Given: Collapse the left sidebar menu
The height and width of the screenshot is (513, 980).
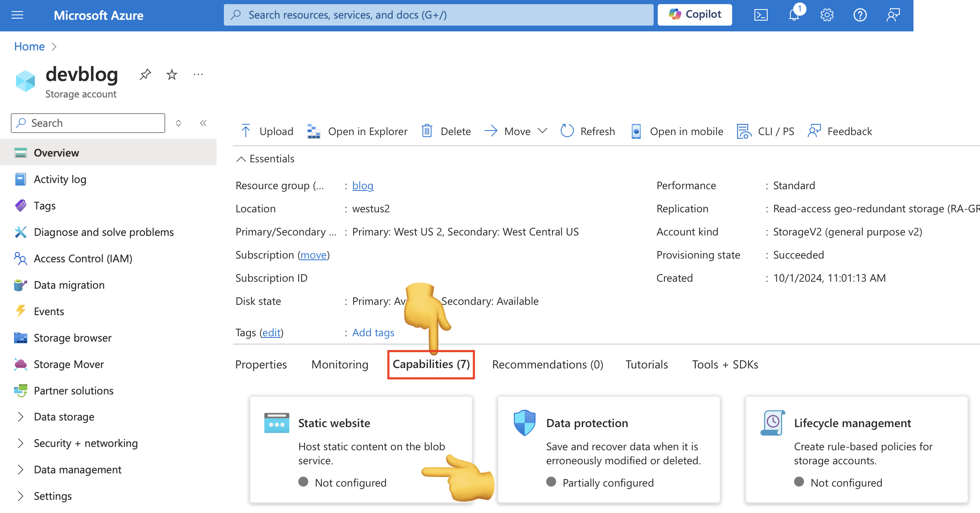Looking at the screenshot, I should coord(203,123).
